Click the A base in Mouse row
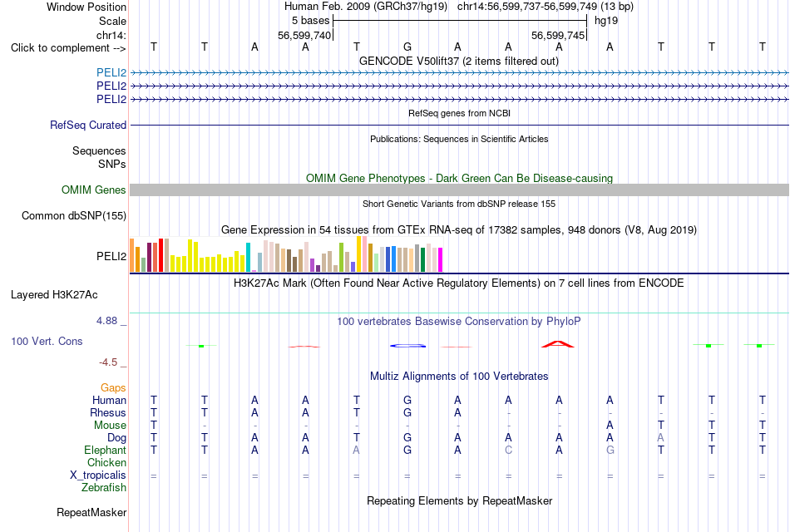The width and height of the screenshot is (790, 532). pos(610,426)
